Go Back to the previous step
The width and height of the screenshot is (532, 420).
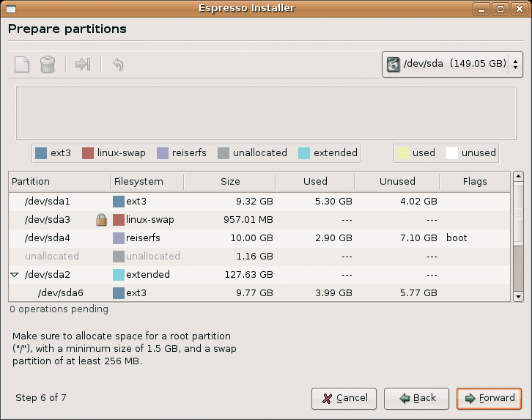[x=416, y=398]
